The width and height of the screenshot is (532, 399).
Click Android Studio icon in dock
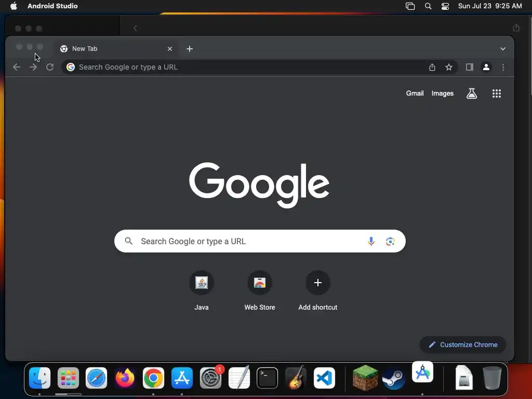point(422,372)
